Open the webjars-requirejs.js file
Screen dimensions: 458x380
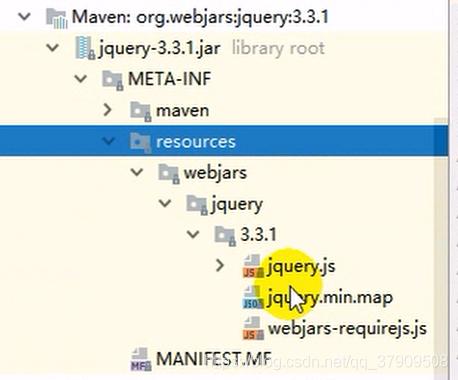(x=347, y=329)
